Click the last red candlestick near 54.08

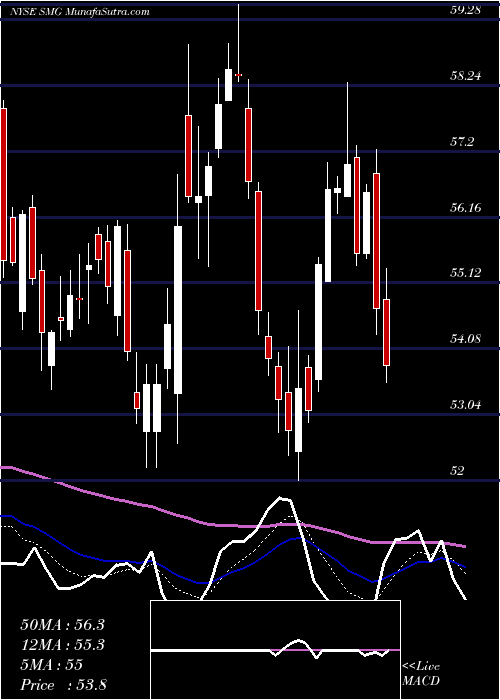coord(387,332)
